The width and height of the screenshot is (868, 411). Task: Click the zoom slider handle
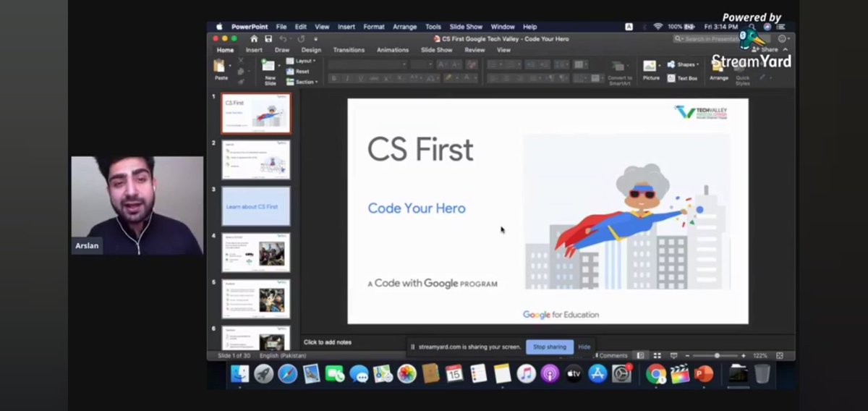click(717, 355)
